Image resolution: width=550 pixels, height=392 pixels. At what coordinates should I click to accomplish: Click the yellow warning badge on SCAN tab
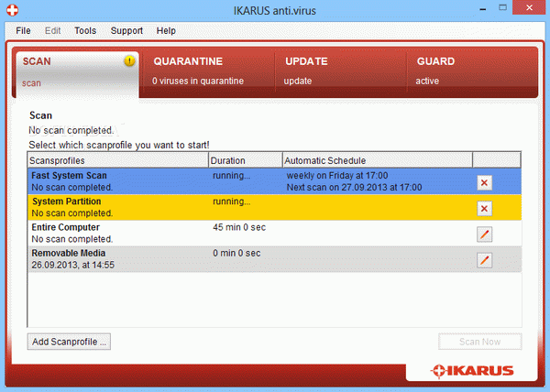pyautogui.click(x=129, y=61)
